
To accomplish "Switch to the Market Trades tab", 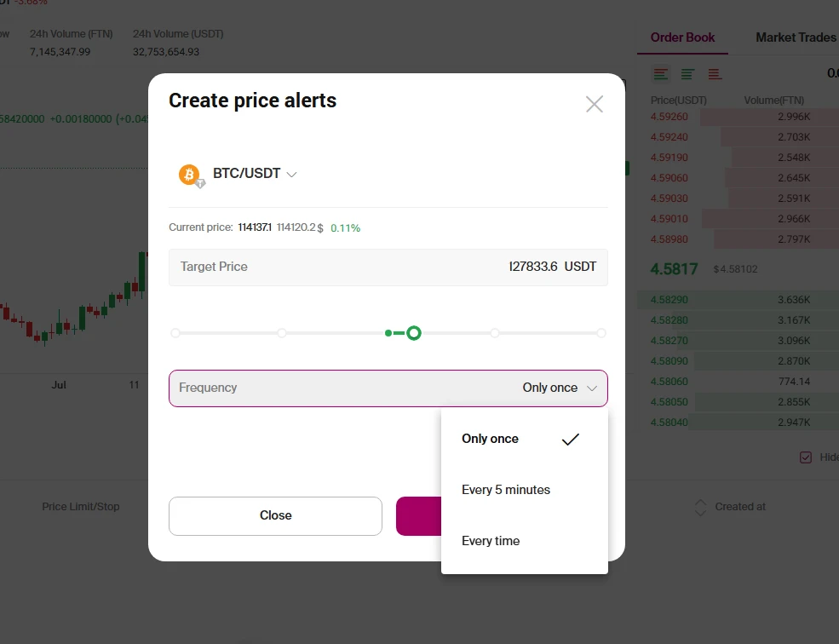I will pyautogui.click(x=796, y=37).
